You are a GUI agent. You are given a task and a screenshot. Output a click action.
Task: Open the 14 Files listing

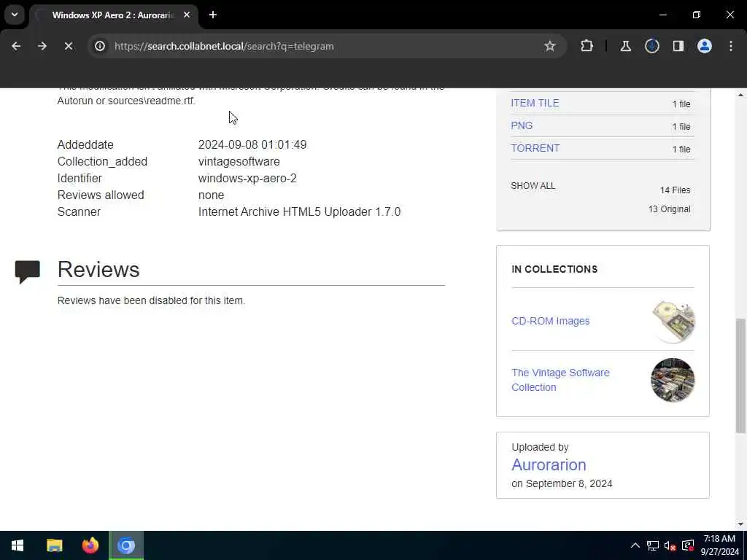point(675,190)
